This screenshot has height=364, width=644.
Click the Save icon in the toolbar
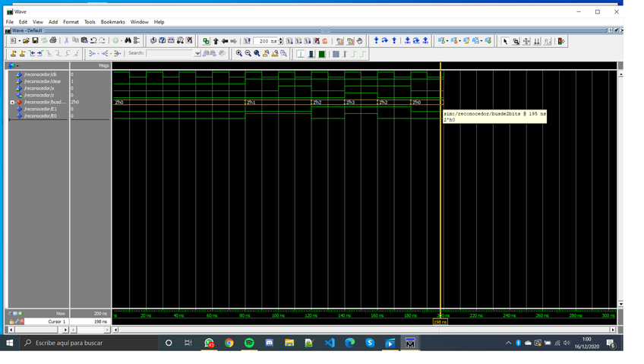35,40
